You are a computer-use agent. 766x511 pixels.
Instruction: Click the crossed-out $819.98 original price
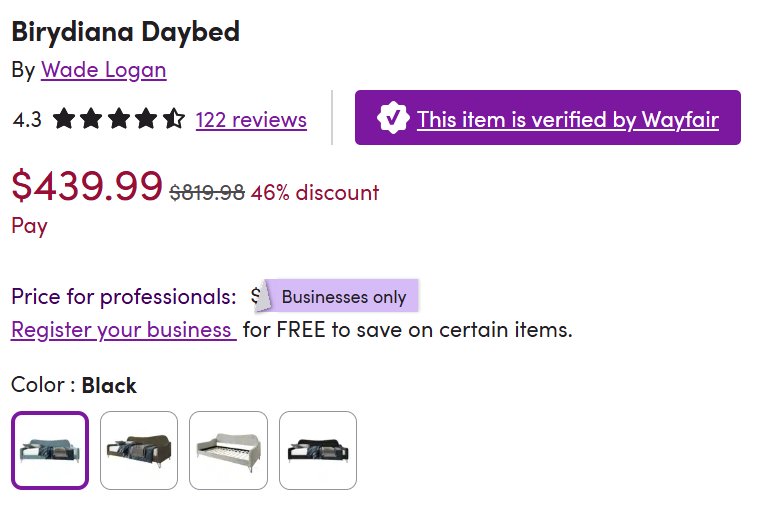pos(207,192)
